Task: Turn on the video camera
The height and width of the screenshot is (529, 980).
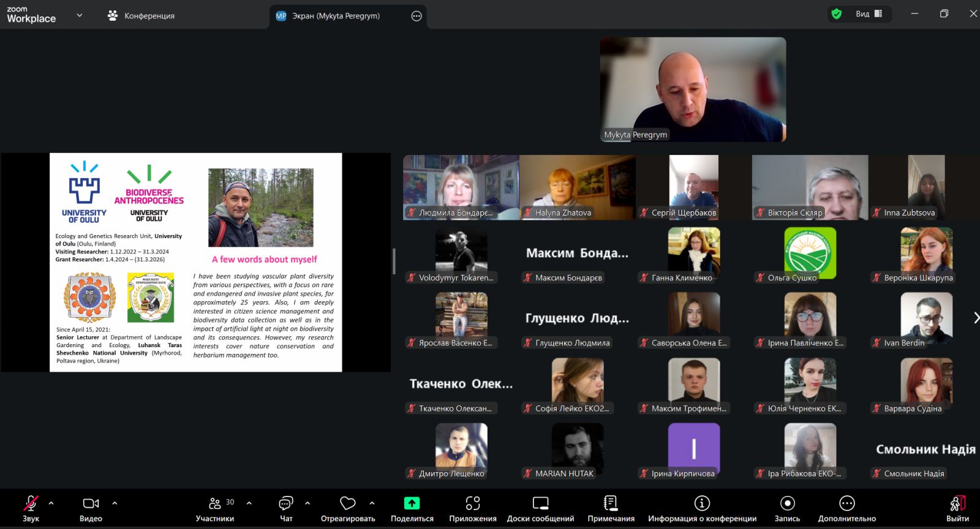Action: pyautogui.click(x=91, y=508)
